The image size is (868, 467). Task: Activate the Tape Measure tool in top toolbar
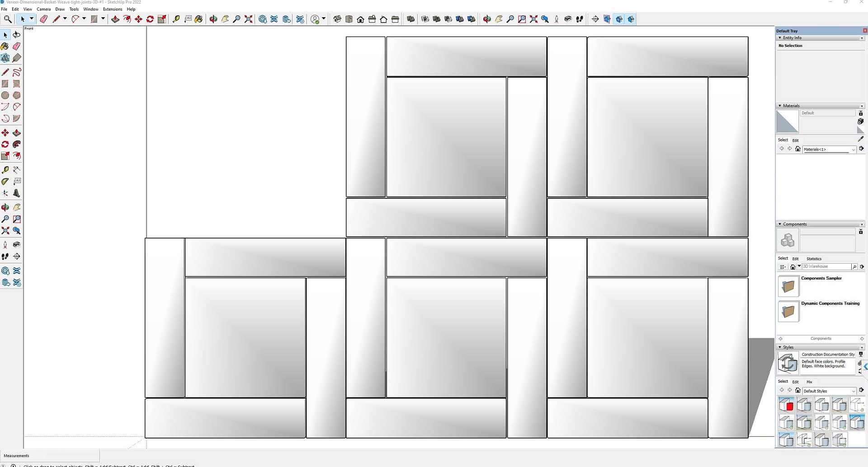coord(176,19)
